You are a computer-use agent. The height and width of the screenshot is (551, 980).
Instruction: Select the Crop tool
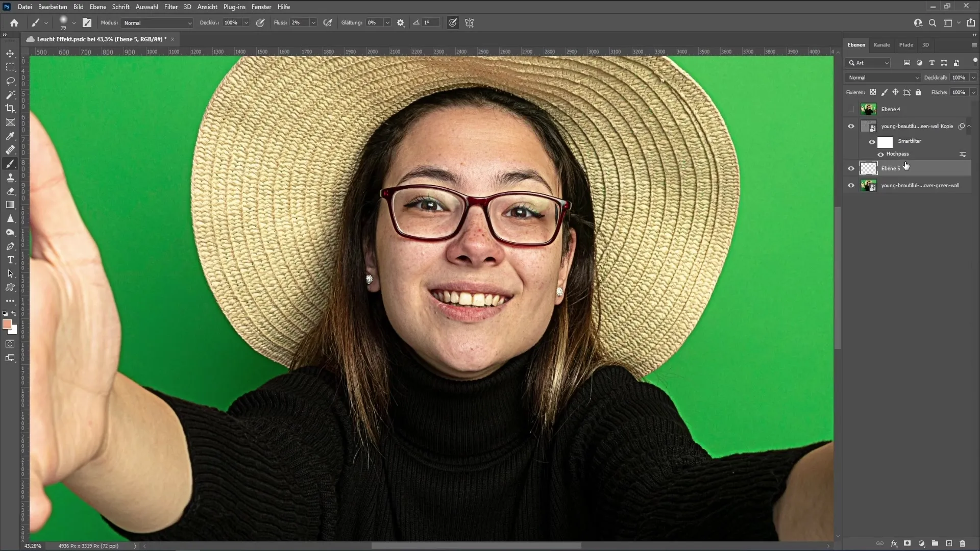pyautogui.click(x=10, y=108)
